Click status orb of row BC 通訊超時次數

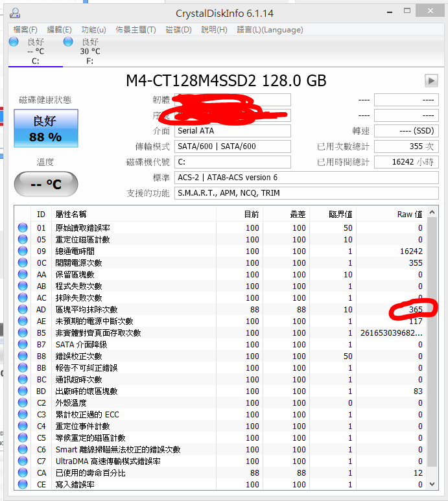[x=23, y=379]
